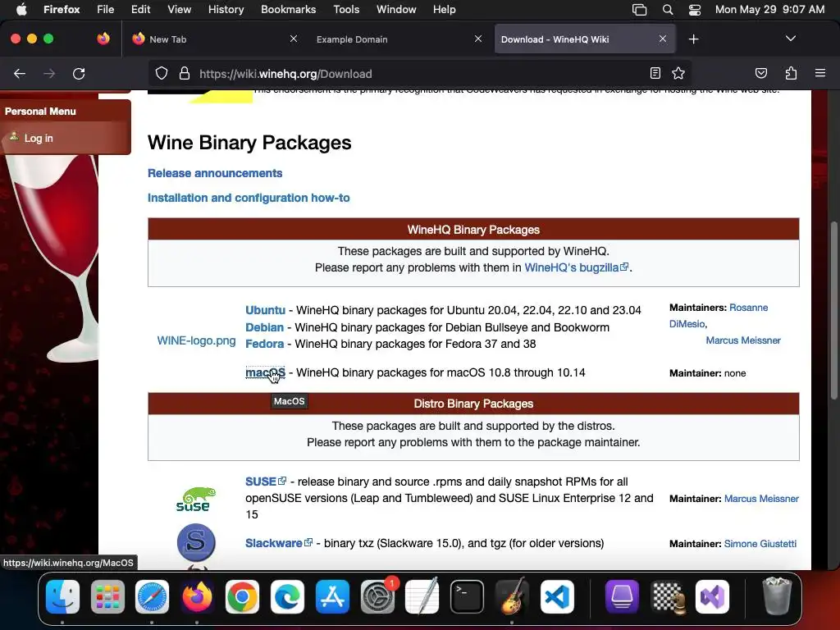The height and width of the screenshot is (630, 840).
Task: Click the Slackware logo image
Action: [x=196, y=542]
